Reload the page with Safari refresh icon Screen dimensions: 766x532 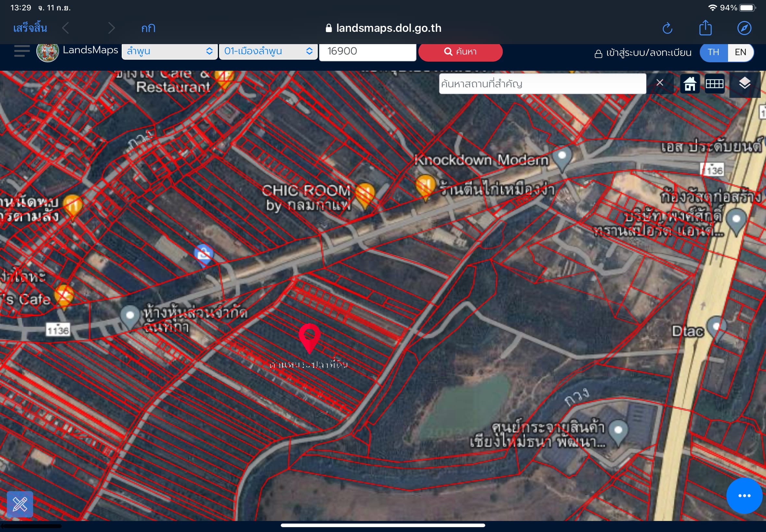pyautogui.click(x=667, y=28)
